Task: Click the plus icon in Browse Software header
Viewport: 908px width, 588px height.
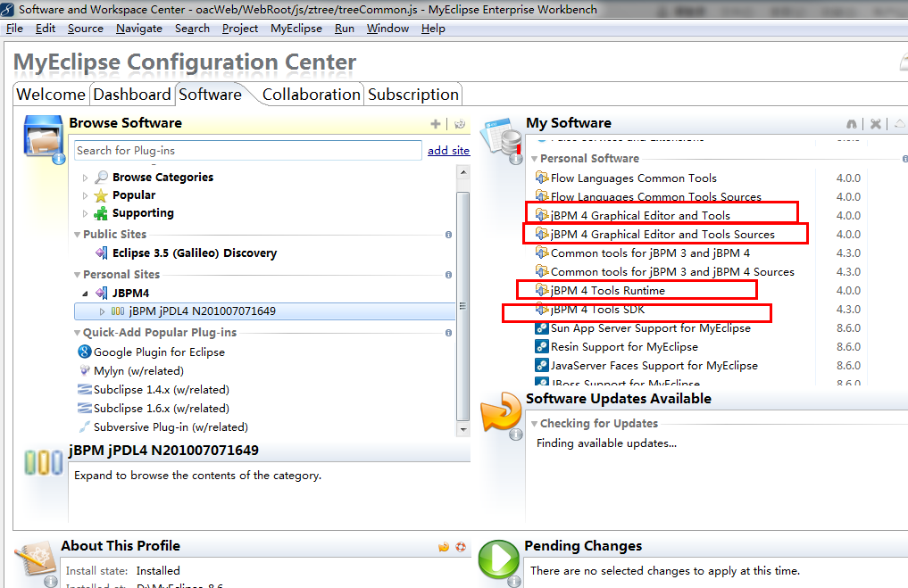Action: pos(436,124)
